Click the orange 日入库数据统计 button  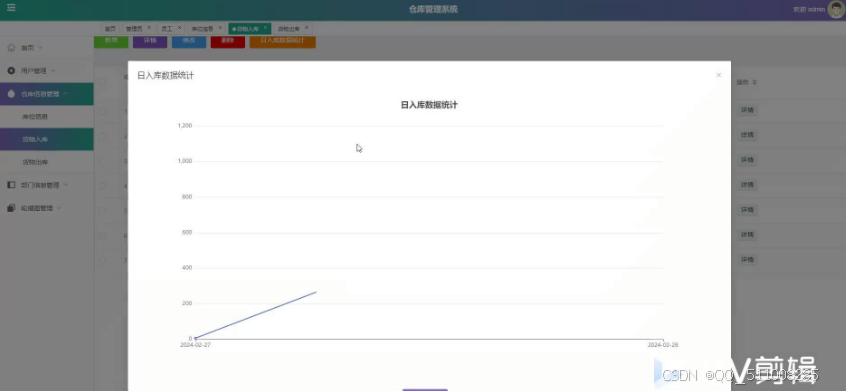[x=283, y=41]
